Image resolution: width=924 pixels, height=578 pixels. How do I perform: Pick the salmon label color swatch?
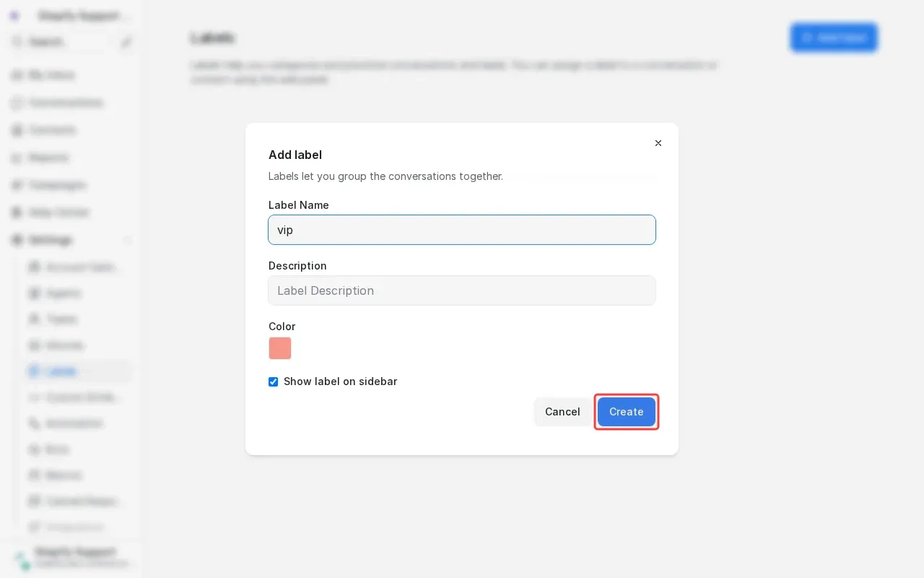pos(280,348)
